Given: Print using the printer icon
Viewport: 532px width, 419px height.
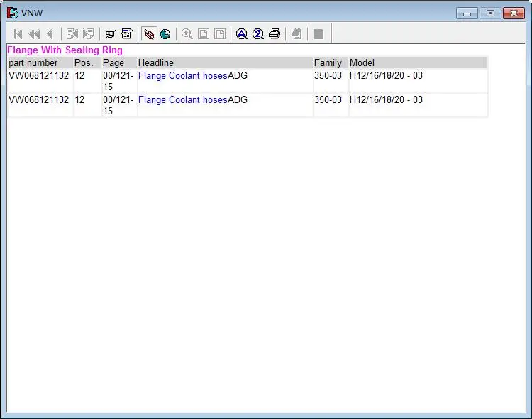Looking at the screenshot, I should coord(275,34).
